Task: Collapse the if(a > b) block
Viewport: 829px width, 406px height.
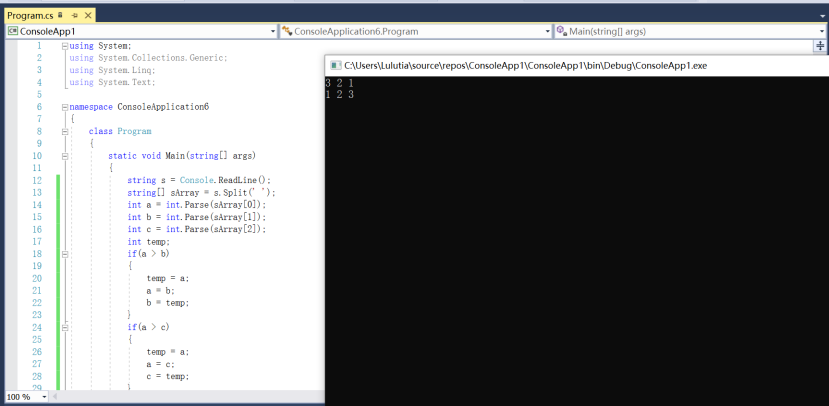Action: [x=65, y=254]
